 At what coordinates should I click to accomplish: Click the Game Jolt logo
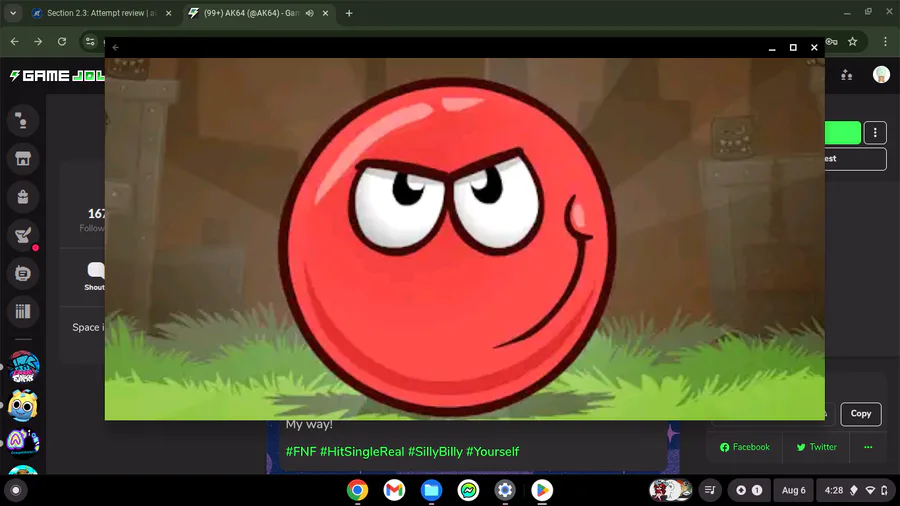(x=57, y=76)
